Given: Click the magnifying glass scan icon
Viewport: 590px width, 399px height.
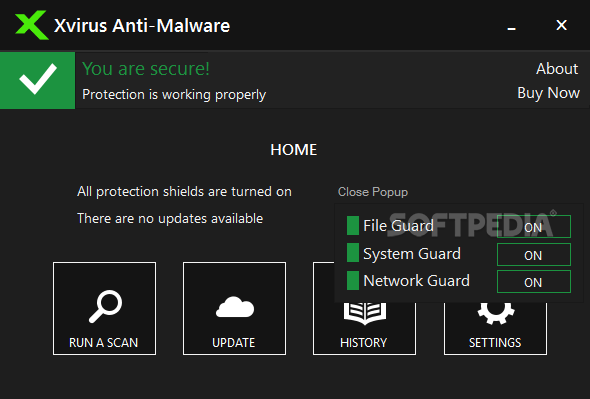Looking at the screenshot, I should click(x=105, y=306).
